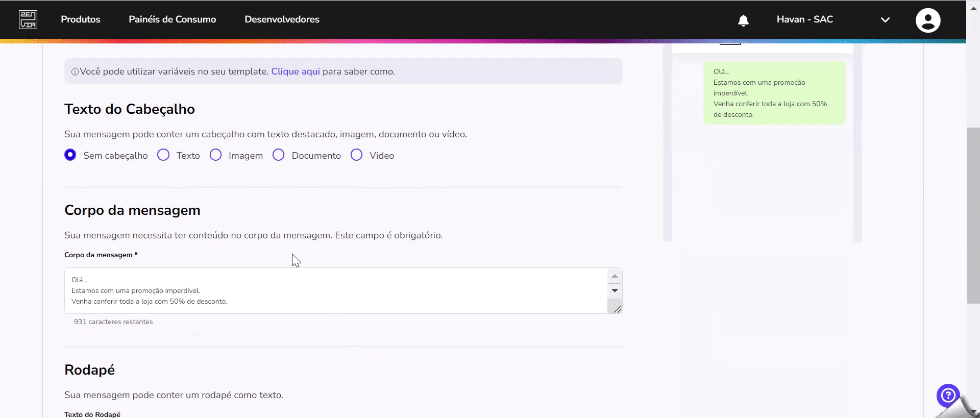Screen dimensions: 980x418
Task: Click the textarea scroll down arrow
Action: coord(615,290)
